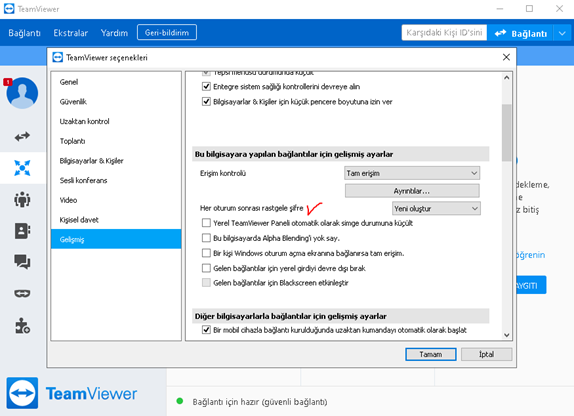Enable 'Yerel TeamViewer Paneli otomatik' minimize checkbox
Screen dimensions: 574x416
point(206,223)
